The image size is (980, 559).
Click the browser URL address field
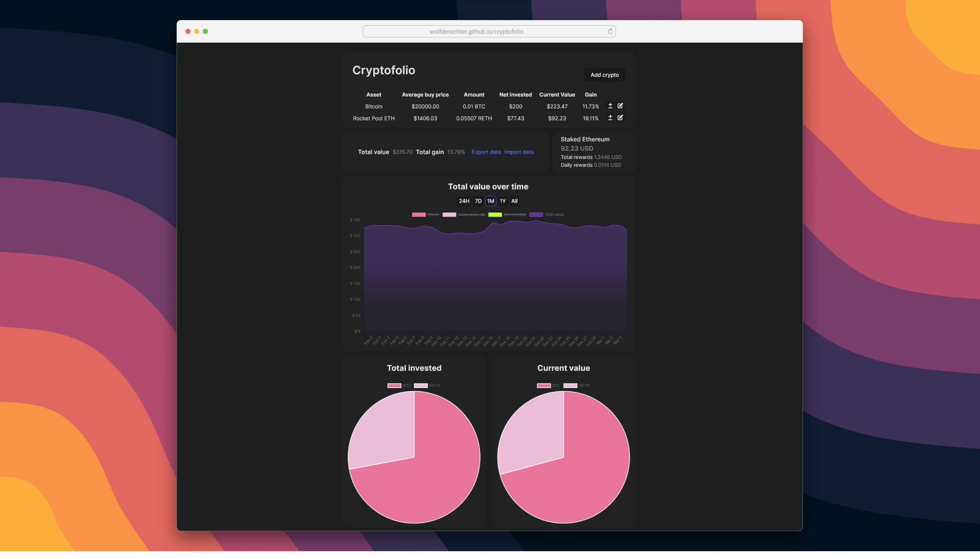pyautogui.click(x=476, y=31)
